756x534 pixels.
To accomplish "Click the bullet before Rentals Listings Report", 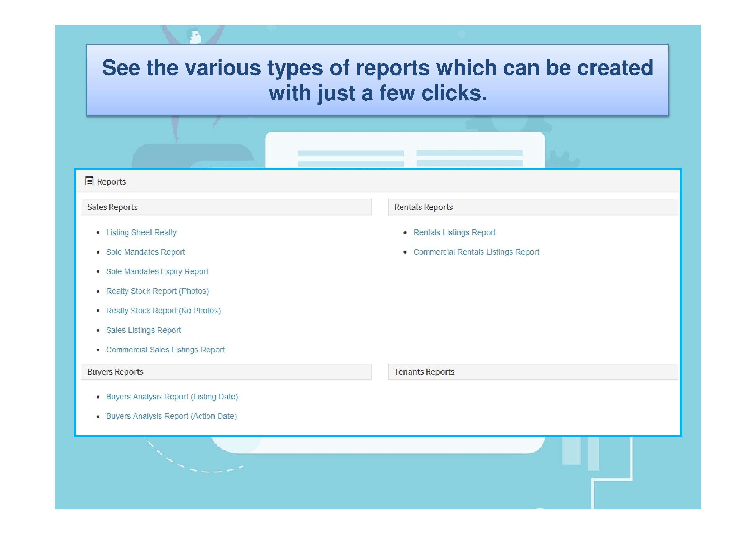I will point(405,233).
